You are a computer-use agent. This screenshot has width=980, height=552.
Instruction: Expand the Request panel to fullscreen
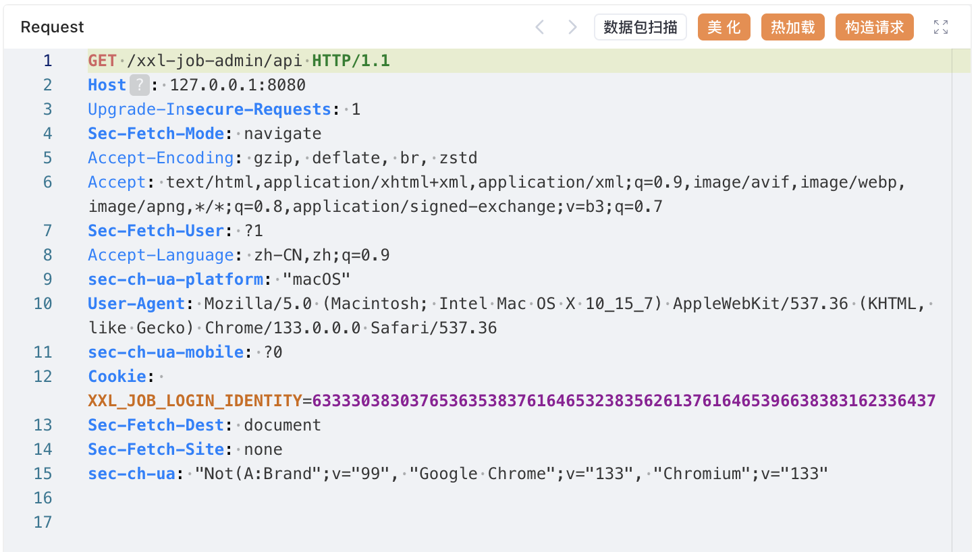coord(940,27)
